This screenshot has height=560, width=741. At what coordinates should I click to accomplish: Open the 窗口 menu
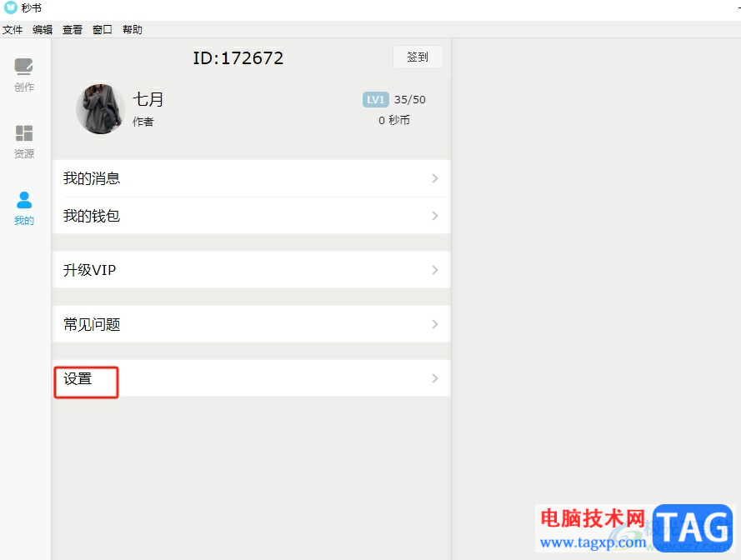tap(102, 30)
